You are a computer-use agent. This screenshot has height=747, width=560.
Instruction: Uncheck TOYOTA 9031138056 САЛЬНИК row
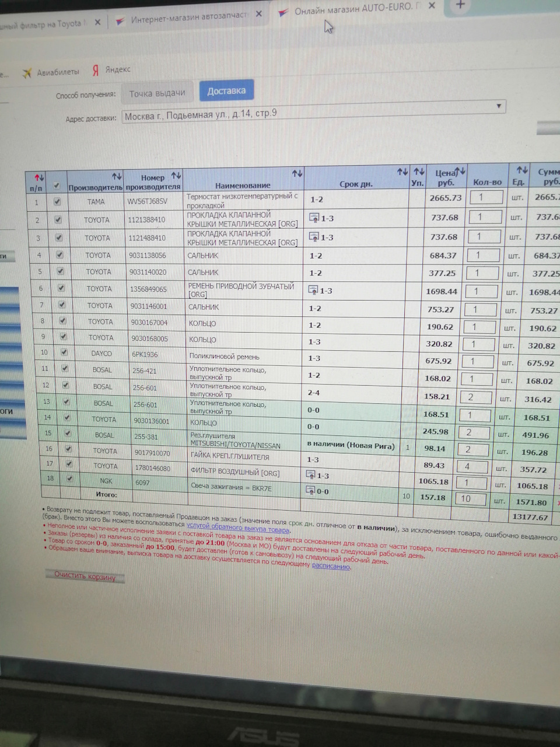tap(60, 255)
